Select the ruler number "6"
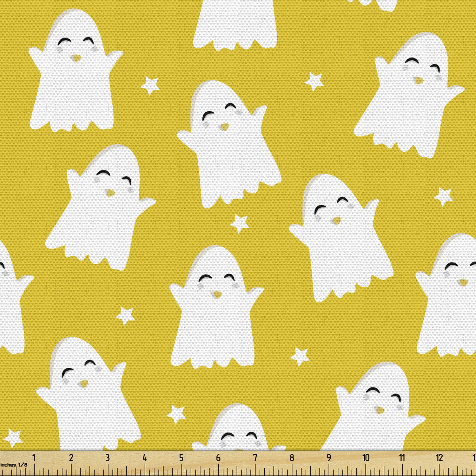Screen dimensions: 476x476 coord(218,458)
